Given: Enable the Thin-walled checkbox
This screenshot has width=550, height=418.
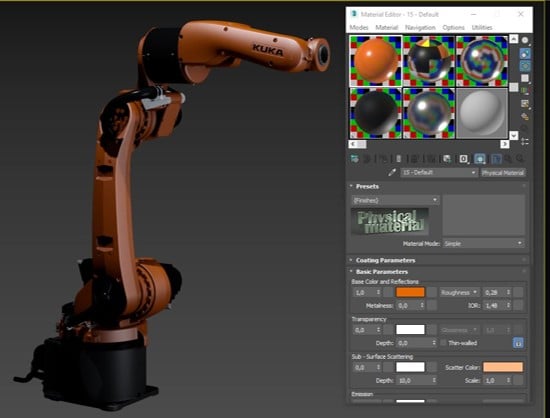Looking at the screenshot, I should coord(443,343).
